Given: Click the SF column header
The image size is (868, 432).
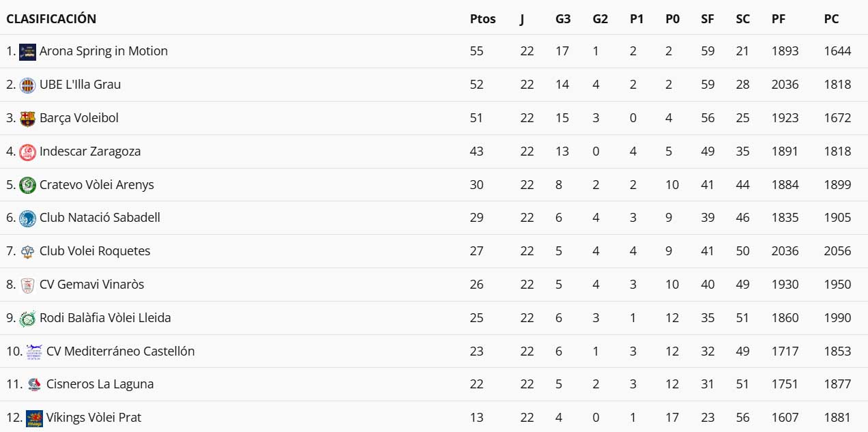Looking at the screenshot, I should point(708,19).
